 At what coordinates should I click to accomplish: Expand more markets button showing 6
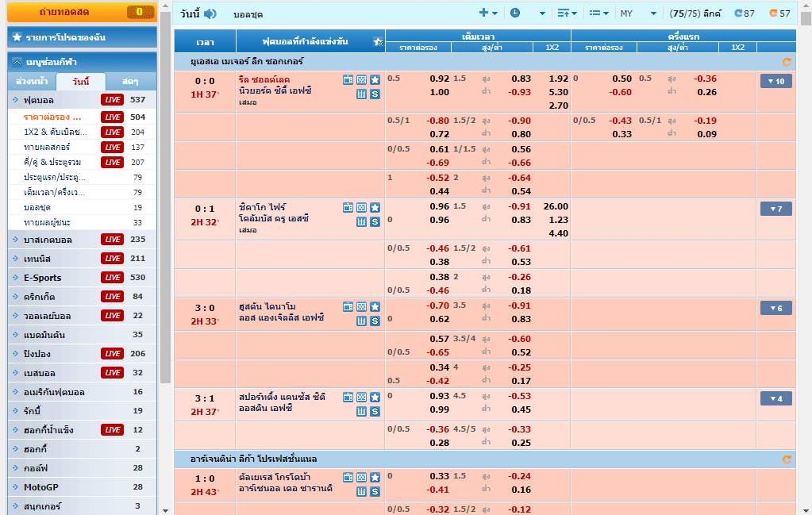(775, 309)
